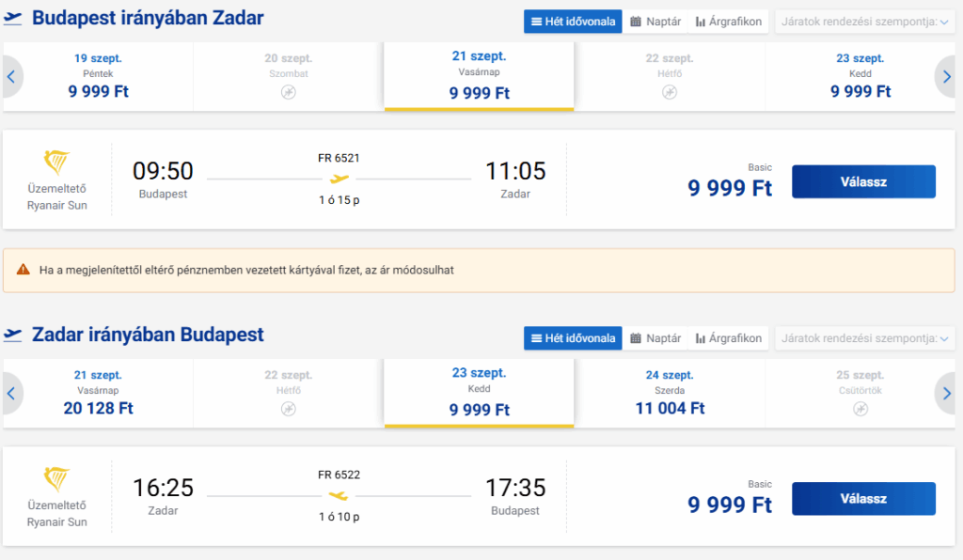This screenshot has height=560, width=963.
Task: Open the return Naptár calendar view
Action: [x=655, y=338]
